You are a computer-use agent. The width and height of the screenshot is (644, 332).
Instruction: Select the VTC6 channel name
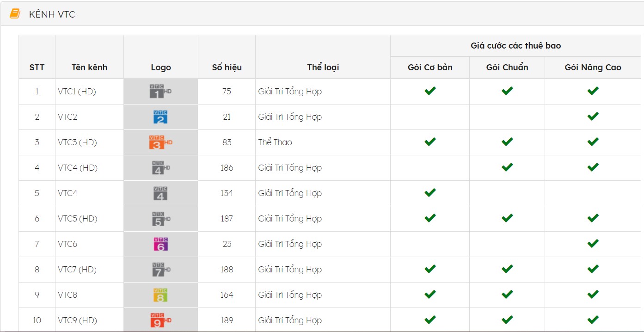(67, 244)
